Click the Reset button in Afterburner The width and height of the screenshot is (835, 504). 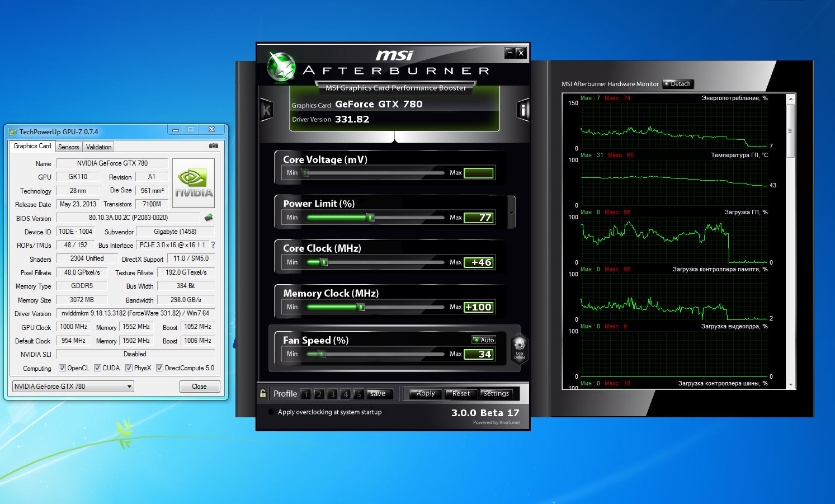[x=461, y=394]
